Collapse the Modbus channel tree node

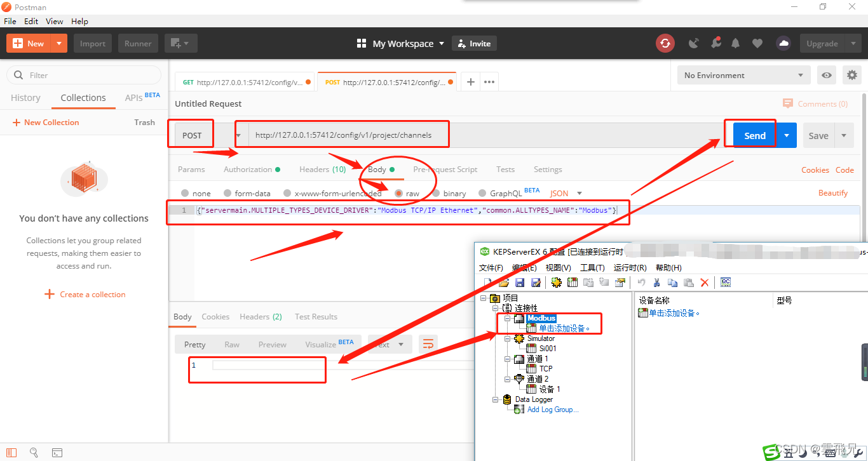(x=507, y=318)
